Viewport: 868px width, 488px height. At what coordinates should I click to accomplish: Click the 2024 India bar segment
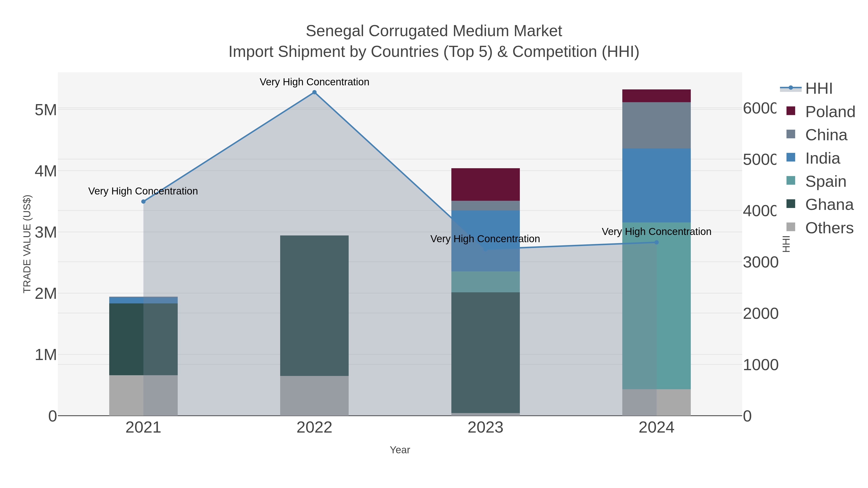click(x=656, y=185)
